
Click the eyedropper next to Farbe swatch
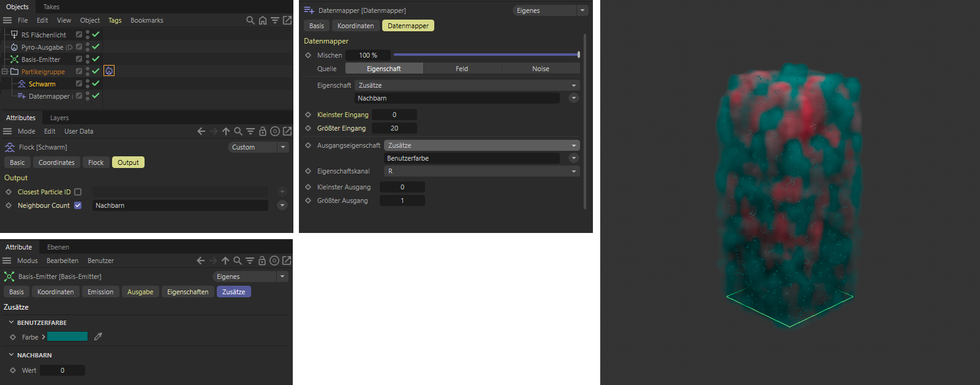(98, 337)
